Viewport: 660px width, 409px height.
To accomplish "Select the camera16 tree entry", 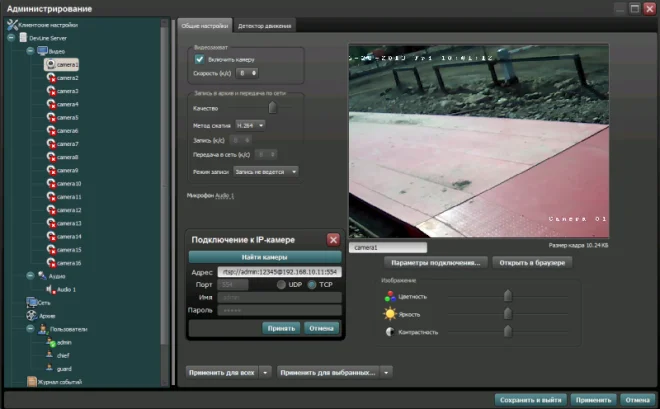I will coord(68,262).
